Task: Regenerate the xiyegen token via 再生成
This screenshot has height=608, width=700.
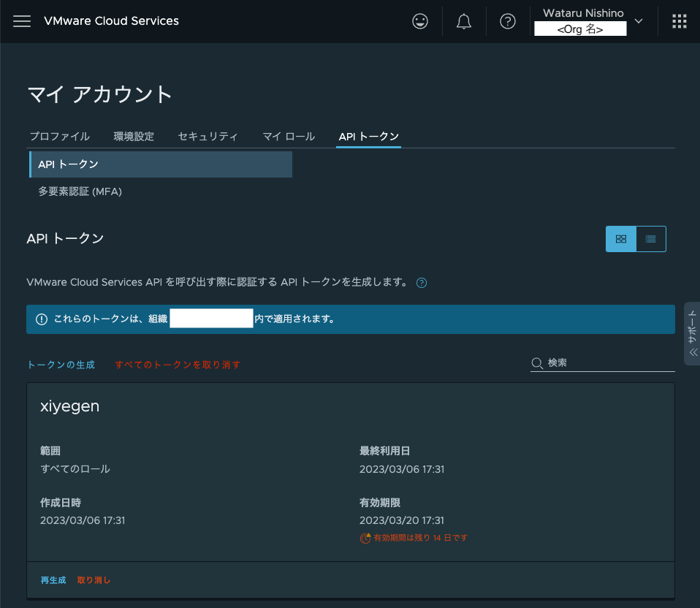Action: pos(53,579)
